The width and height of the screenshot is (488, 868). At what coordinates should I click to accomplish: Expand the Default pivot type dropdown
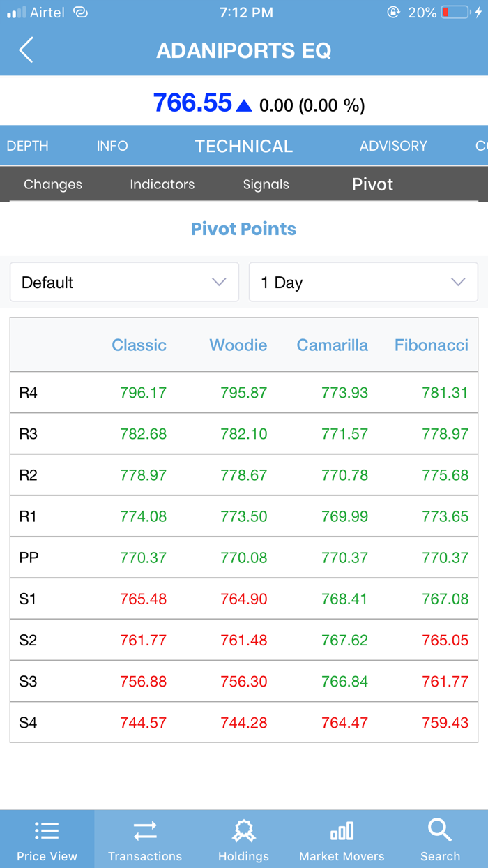[x=124, y=283]
